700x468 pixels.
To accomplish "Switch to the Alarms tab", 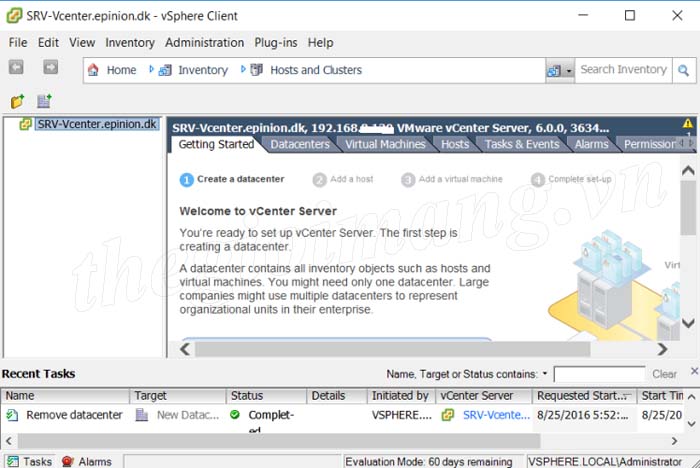I will tap(592, 144).
